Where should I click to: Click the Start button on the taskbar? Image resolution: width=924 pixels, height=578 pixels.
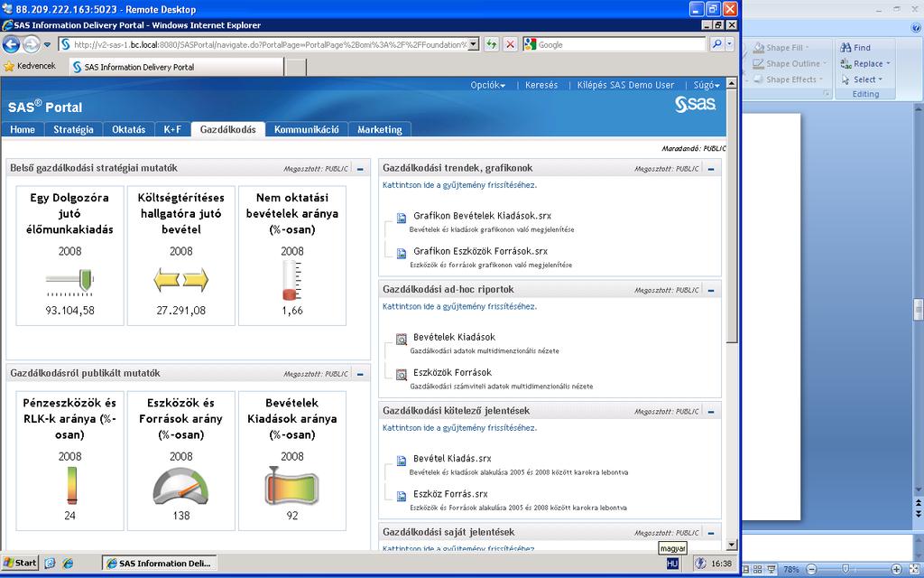tap(20, 563)
